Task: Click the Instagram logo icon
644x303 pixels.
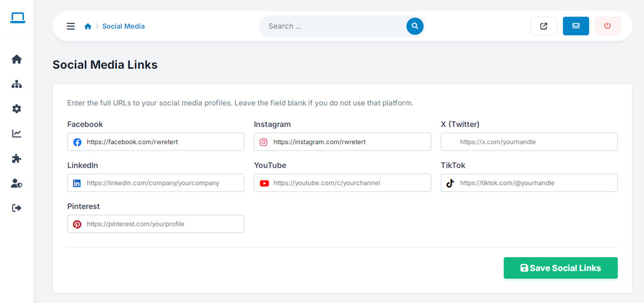Action: 264,142
